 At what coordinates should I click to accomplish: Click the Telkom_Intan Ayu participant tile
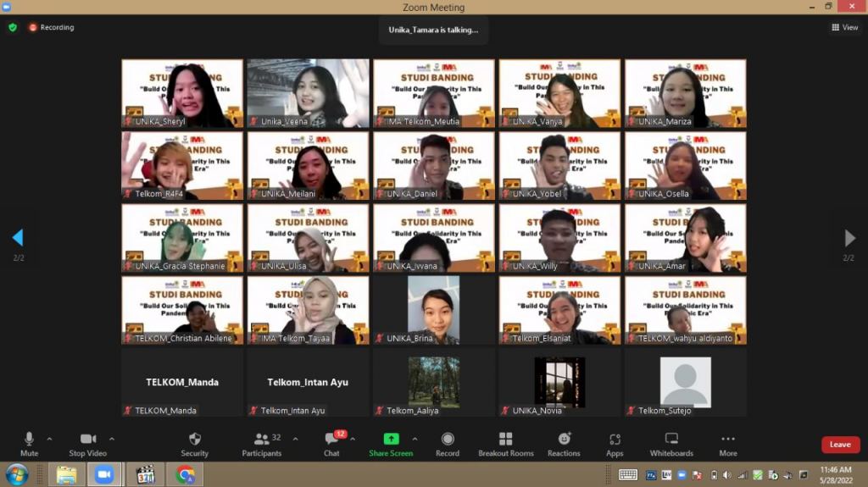point(308,383)
